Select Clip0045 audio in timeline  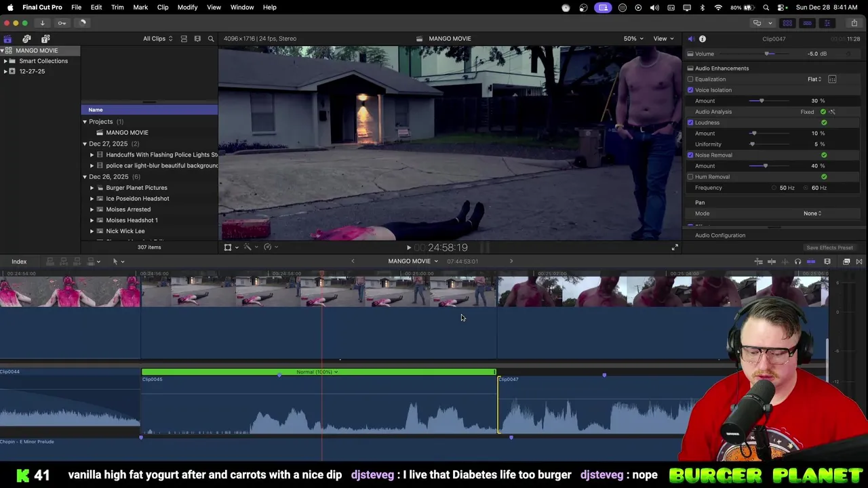point(319,407)
